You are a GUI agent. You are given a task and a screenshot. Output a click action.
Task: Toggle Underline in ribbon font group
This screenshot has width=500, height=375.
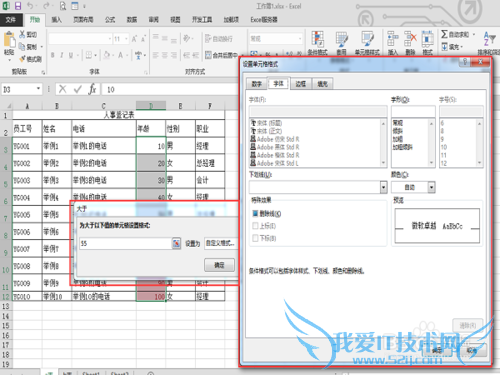(x=71, y=55)
